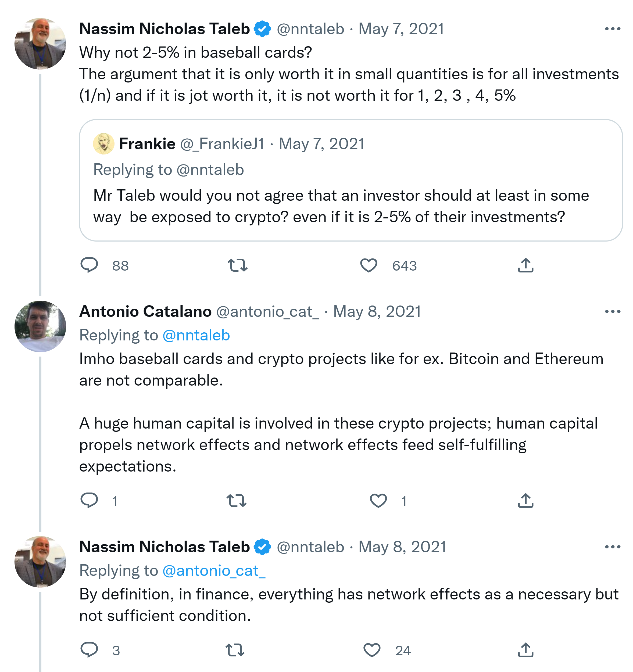Open Antonio Catalano's display name profile

pyautogui.click(x=145, y=311)
